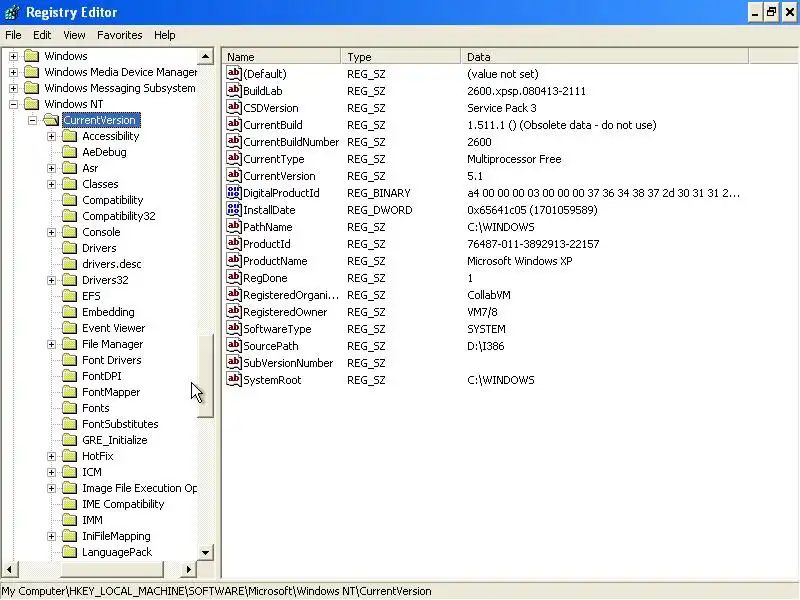This screenshot has width=800, height=600.
Task: Click the Event Viewer folder icon
Action: [69, 328]
